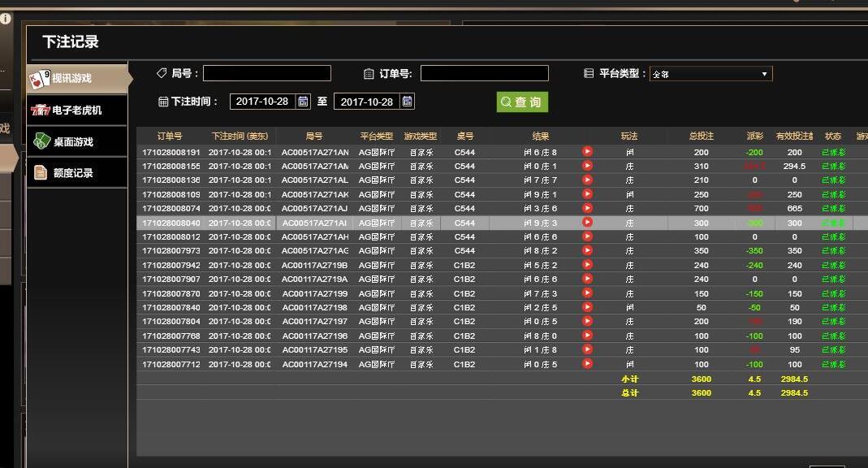
Task: Click the 玩法 column header
Action: pyautogui.click(x=628, y=136)
